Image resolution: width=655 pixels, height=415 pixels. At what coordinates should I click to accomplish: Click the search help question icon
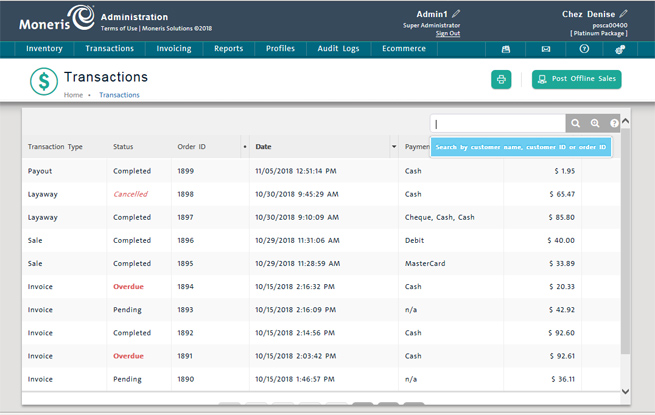[x=614, y=123]
